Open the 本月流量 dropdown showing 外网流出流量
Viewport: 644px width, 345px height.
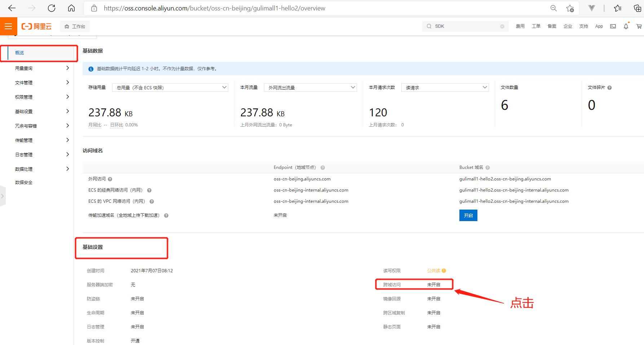310,88
